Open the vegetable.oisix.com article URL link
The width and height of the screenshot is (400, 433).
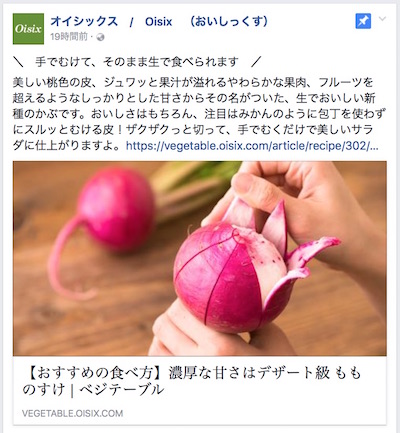click(252, 146)
